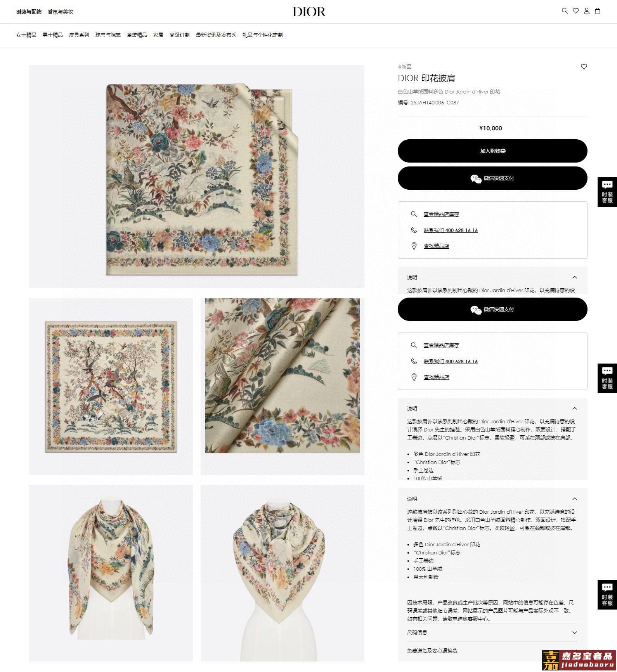This screenshot has width=617, height=672.
Task: Click the DIOR logo at top
Action: pos(309,12)
